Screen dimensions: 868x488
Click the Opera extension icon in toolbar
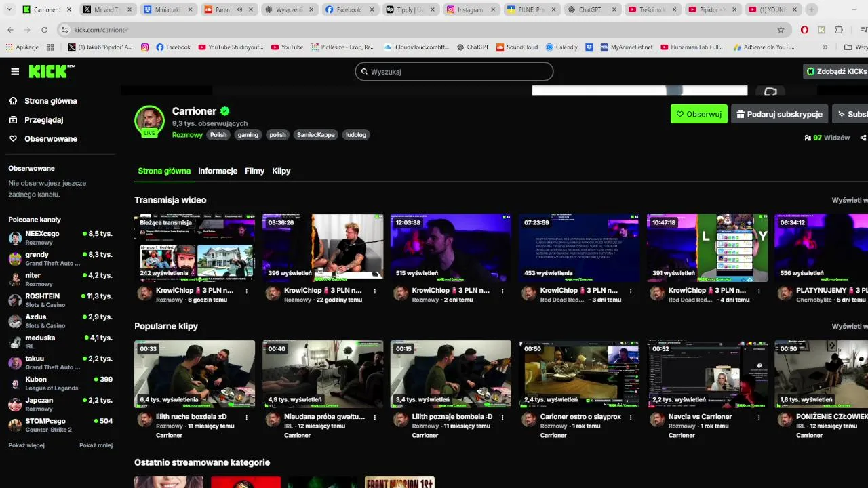pyautogui.click(x=804, y=30)
